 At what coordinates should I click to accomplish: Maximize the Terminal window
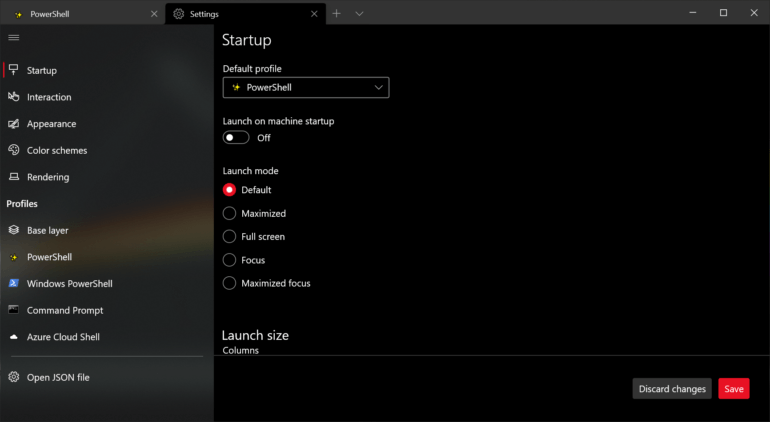(x=723, y=13)
